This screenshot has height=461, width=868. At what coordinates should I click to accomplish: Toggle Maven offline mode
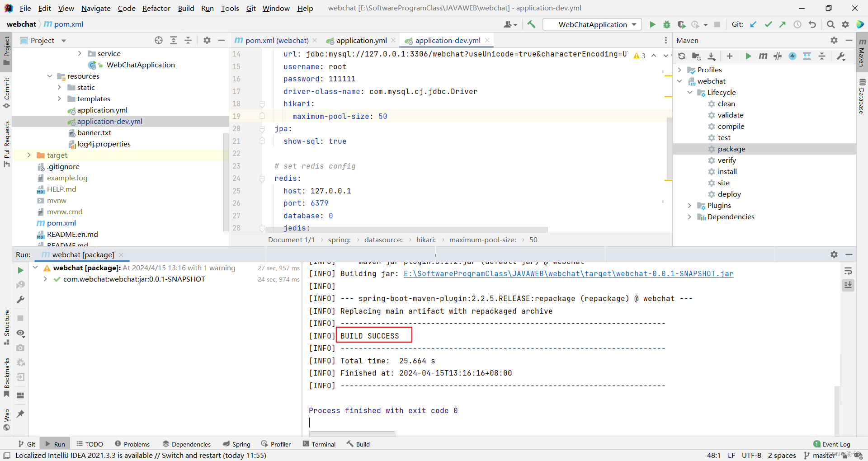778,56
